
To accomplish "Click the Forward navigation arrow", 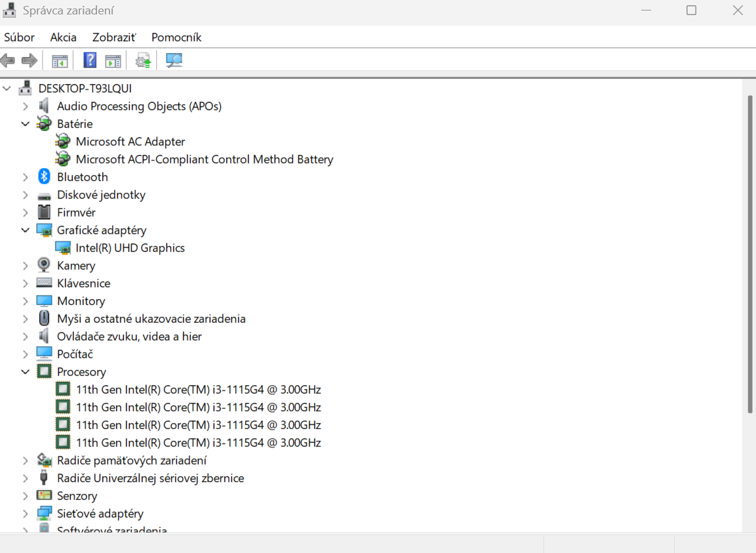I will [x=29, y=60].
